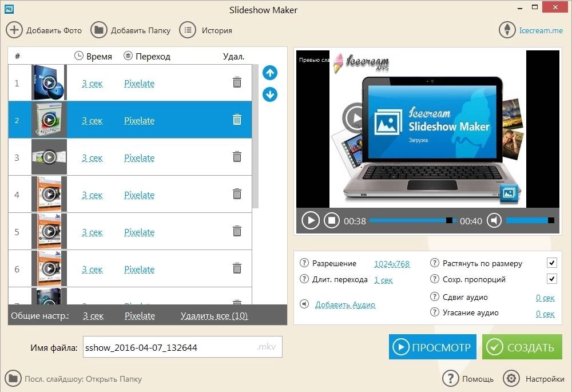
Task: Click the audio speaker icon beside Добавить Аудио
Action: point(304,304)
